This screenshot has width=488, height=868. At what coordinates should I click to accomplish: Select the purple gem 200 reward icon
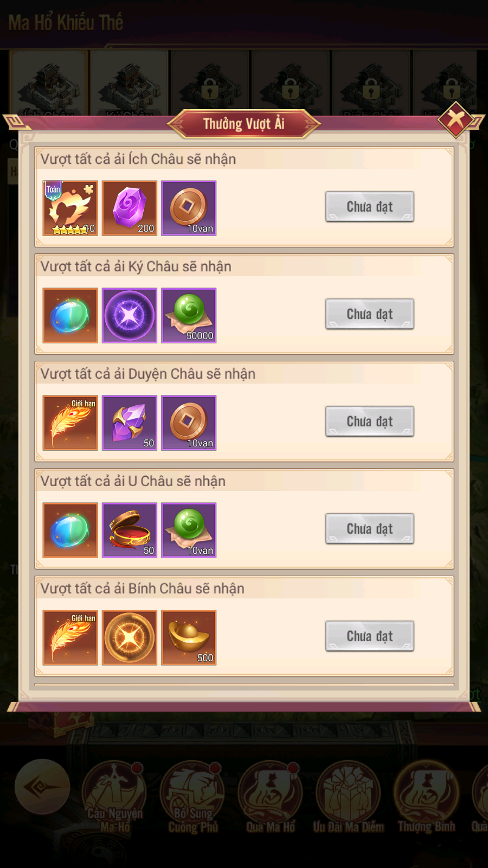click(x=130, y=208)
